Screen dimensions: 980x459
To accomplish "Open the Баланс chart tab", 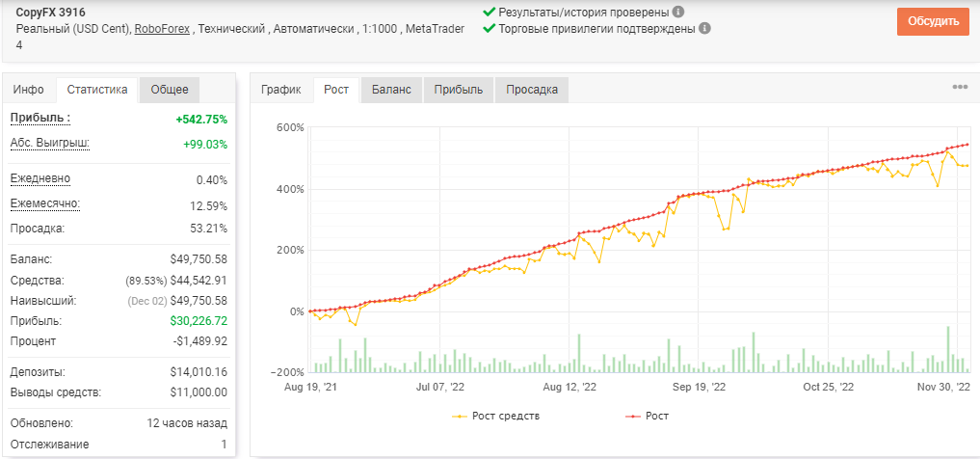I will (x=391, y=90).
